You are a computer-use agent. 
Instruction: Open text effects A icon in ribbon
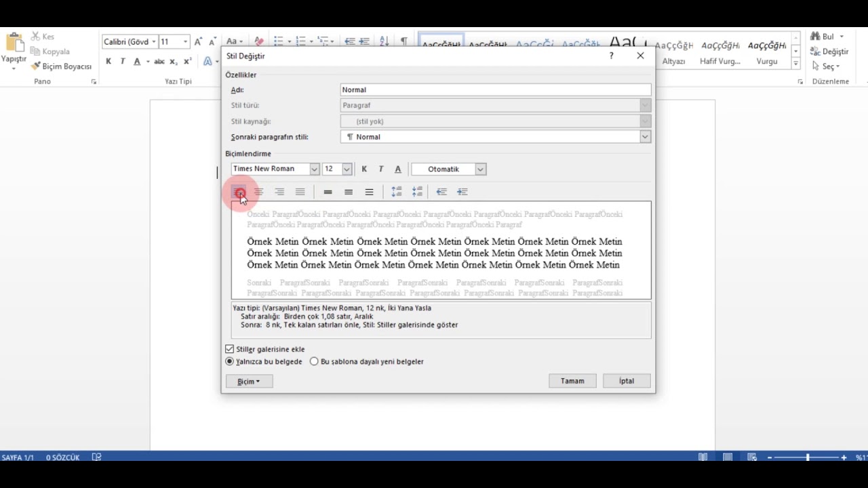tap(208, 62)
